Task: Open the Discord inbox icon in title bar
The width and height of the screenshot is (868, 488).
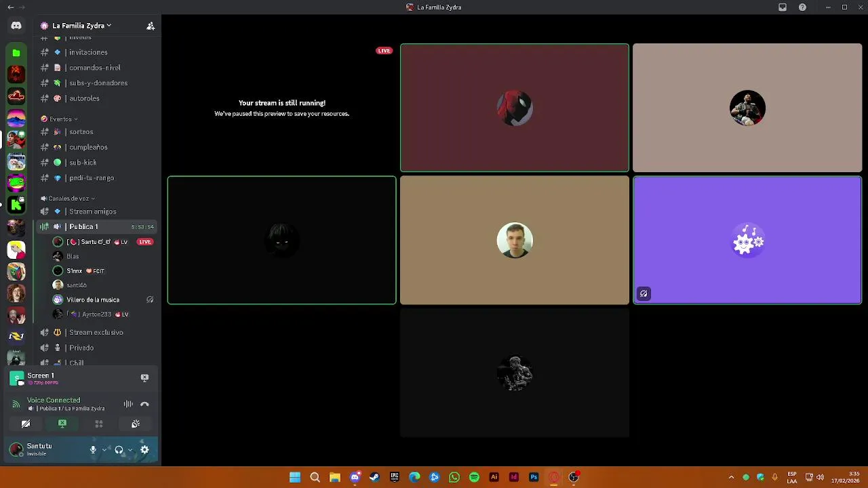Action: [x=783, y=7]
